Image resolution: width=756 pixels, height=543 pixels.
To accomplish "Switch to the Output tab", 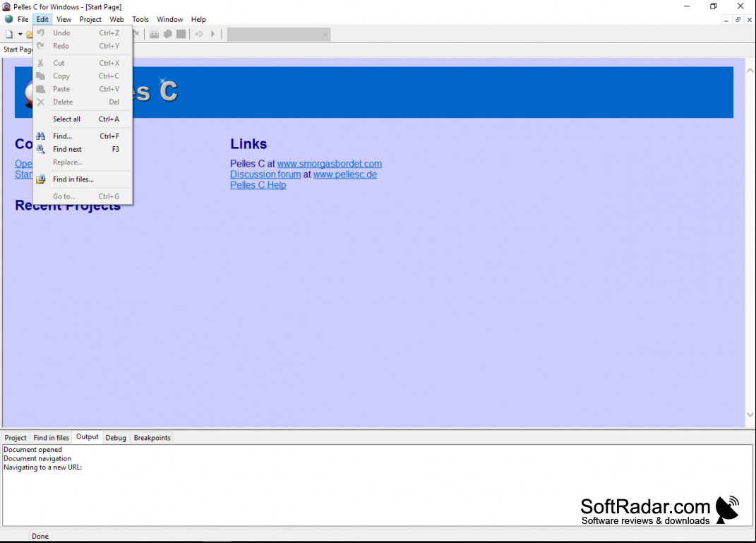I will (x=88, y=437).
